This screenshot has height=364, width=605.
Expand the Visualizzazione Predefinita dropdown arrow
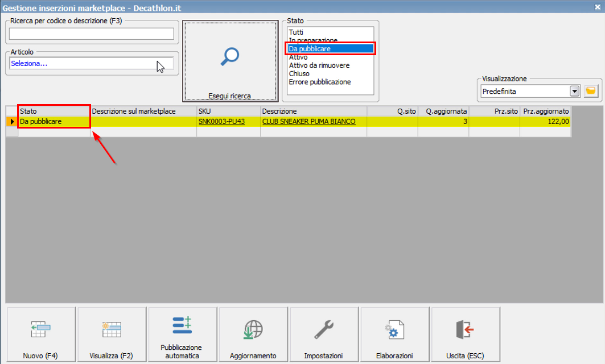[574, 92]
